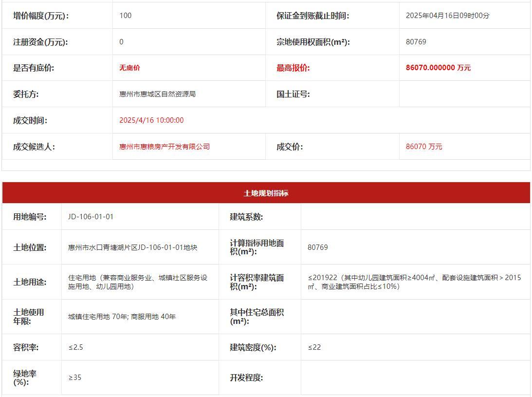The height and width of the screenshot is (397, 532).
Task: Select the ≥35 green rate value
Action: [x=74, y=378]
